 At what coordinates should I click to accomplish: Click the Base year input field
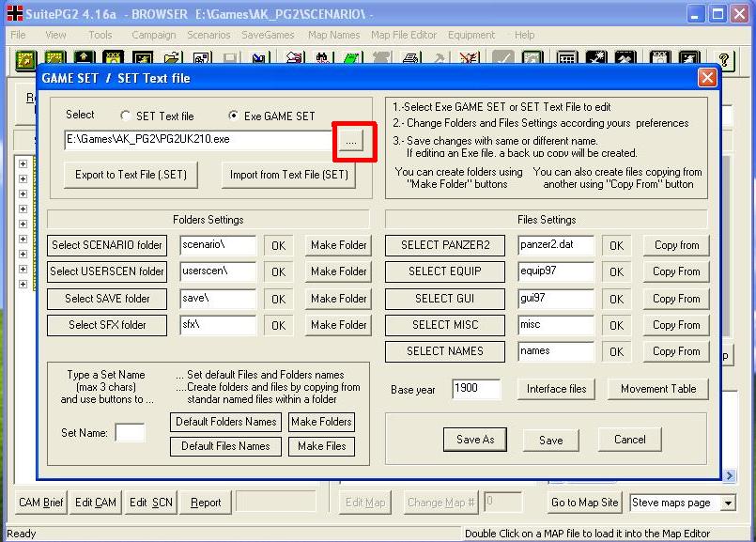click(476, 389)
